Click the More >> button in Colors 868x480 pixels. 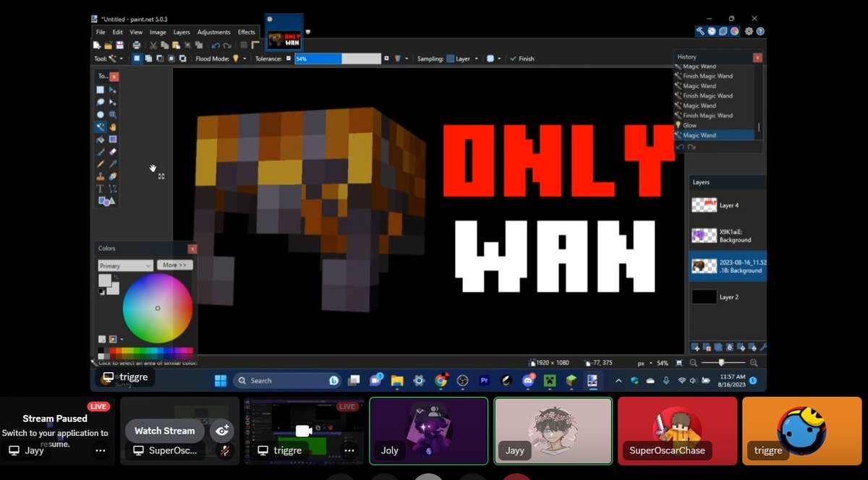click(175, 265)
